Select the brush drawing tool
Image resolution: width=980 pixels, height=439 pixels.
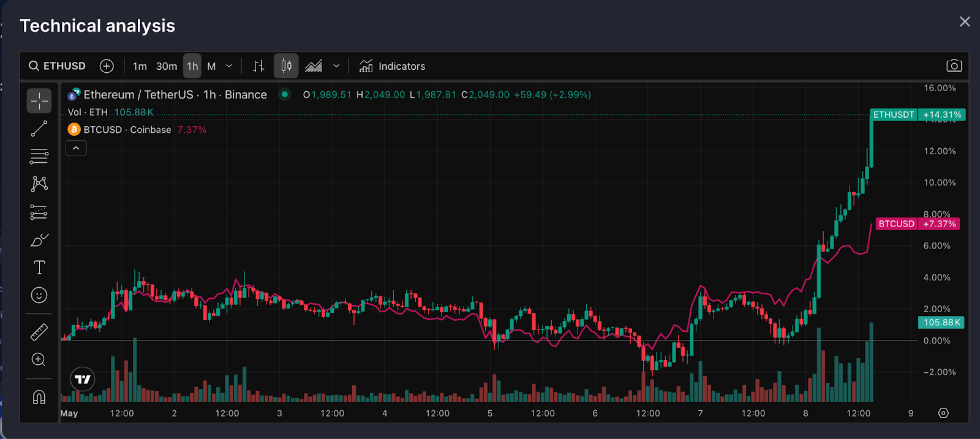[x=39, y=240]
